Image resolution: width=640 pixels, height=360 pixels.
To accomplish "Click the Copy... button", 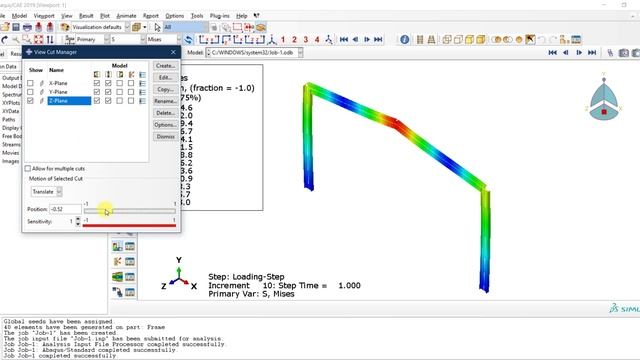I will (166, 89).
